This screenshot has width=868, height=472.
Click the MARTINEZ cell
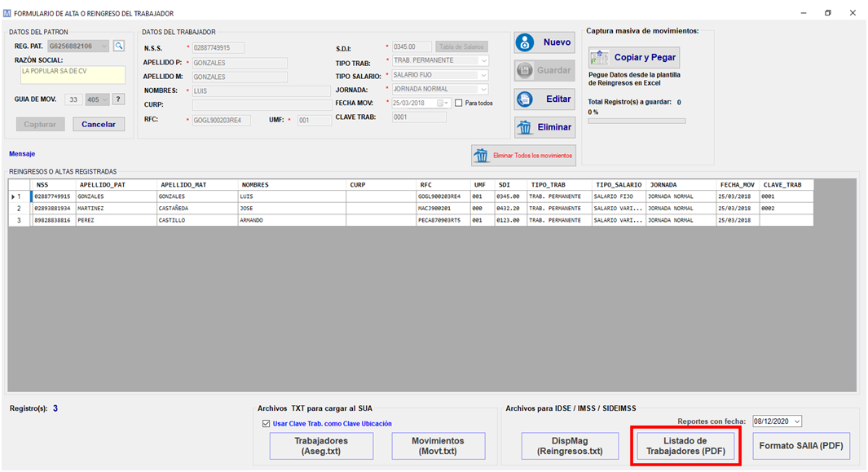coord(117,209)
